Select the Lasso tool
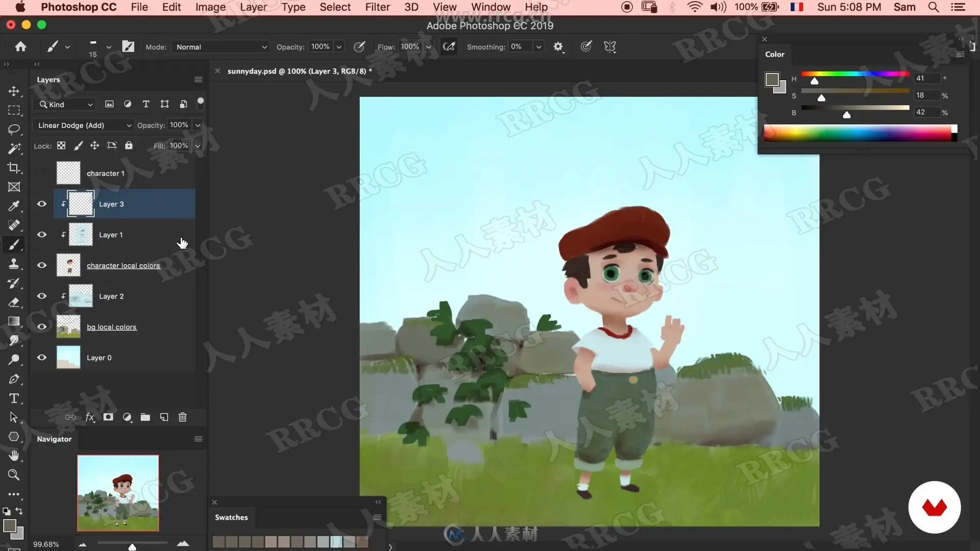This screenshot has width=980, height=551. (14, 130)
